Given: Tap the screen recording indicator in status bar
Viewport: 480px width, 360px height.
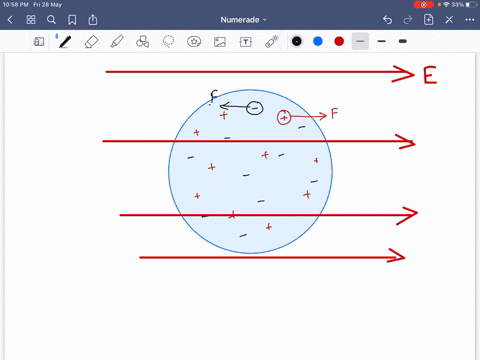Looking at the screenshot, I should click(x=423, y=5).
